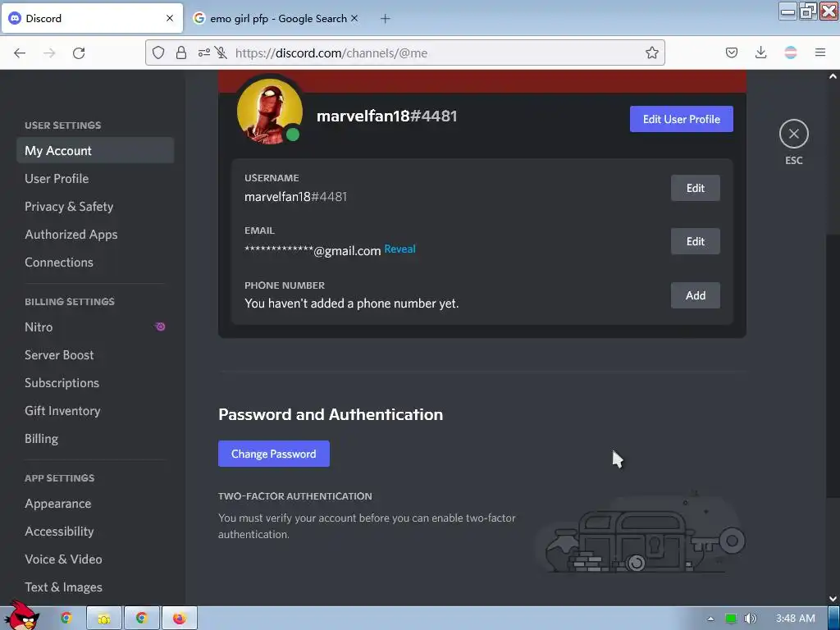Viewport: 840px width, 630px height.
Task: Open Authorized Apps section
Action: point(95,234)
